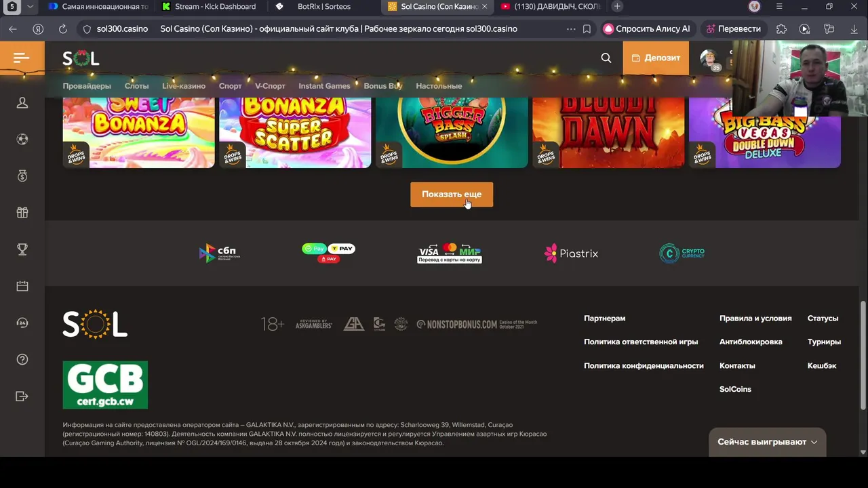Go back with the browser arrow
This screenshot has height=488, width=868.
pos(13,29)
